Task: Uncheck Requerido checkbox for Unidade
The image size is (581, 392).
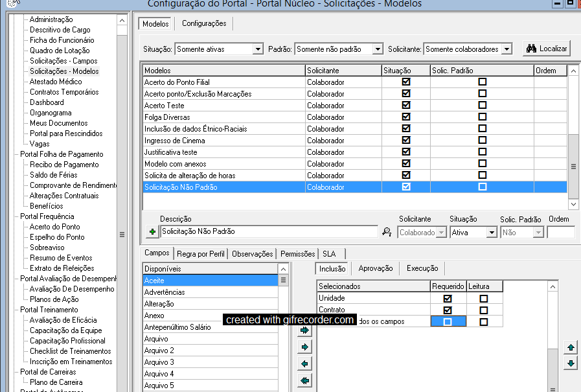Action: pyautogui.click(x=448, y=299)
